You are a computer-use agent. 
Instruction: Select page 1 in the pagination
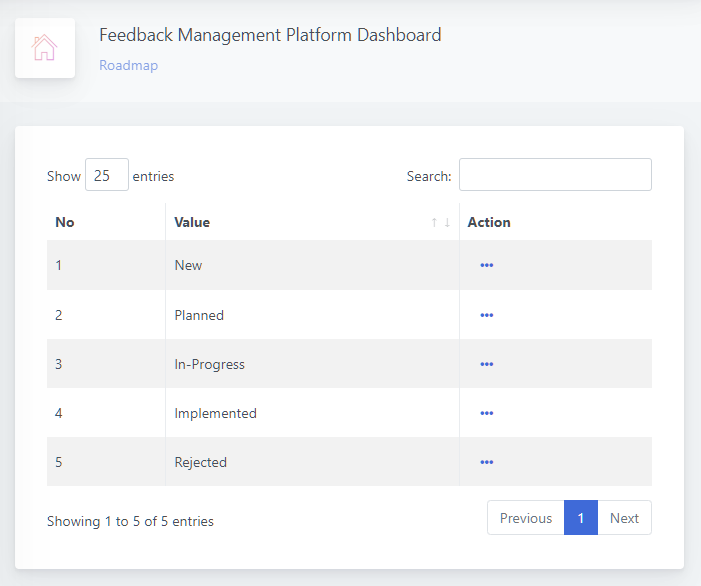pyautogui.click(x=581, y=518)
